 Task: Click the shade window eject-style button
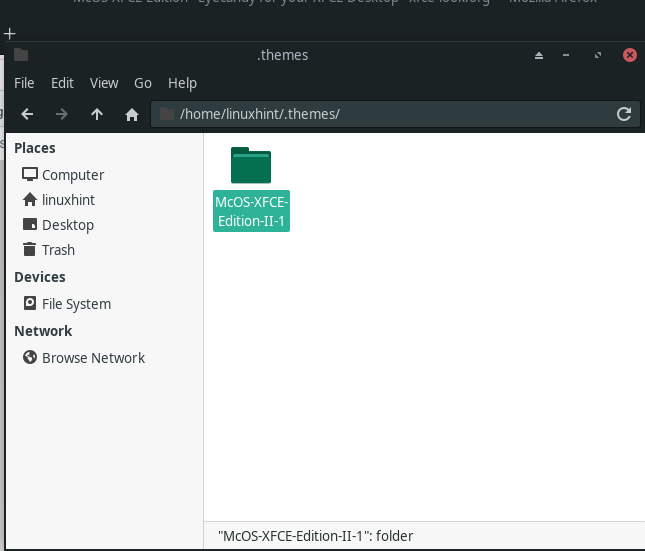tap(539, 55)
